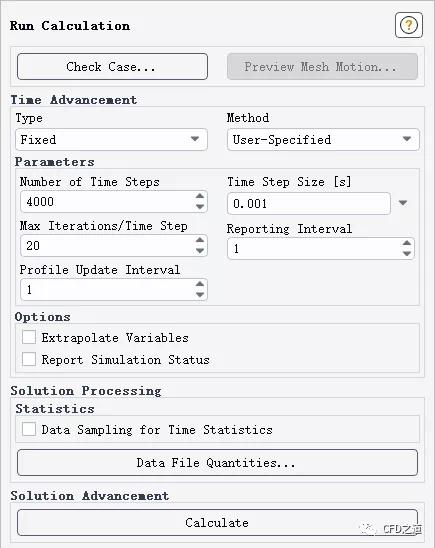The image size is (435, 548).
Task: Click the Check Case button
Action: click(112, 66)
